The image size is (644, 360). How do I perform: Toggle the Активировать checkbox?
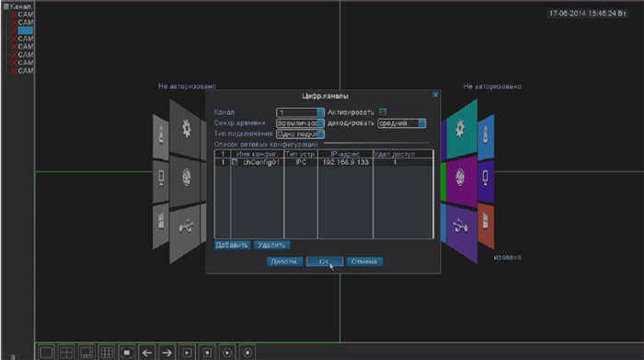pyautogui.click(x=383, y=111)
